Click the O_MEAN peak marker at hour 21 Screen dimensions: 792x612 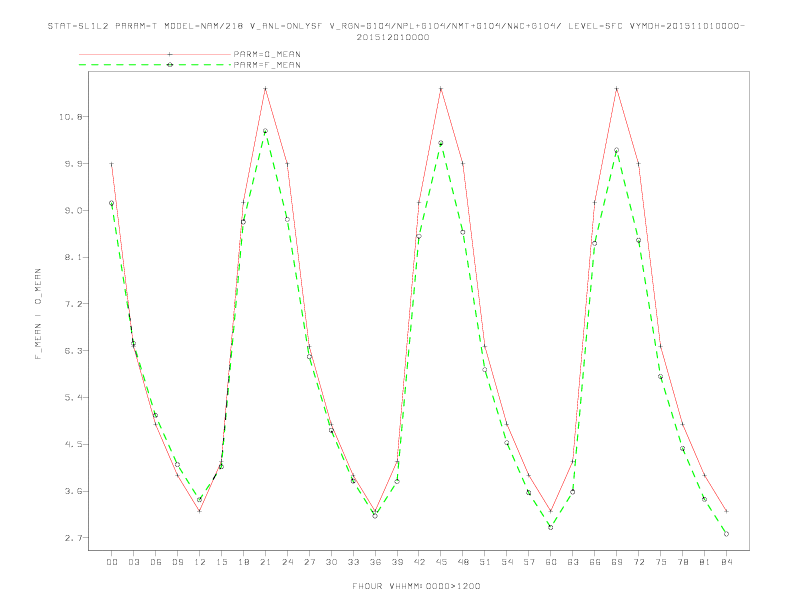coord(265,89)
